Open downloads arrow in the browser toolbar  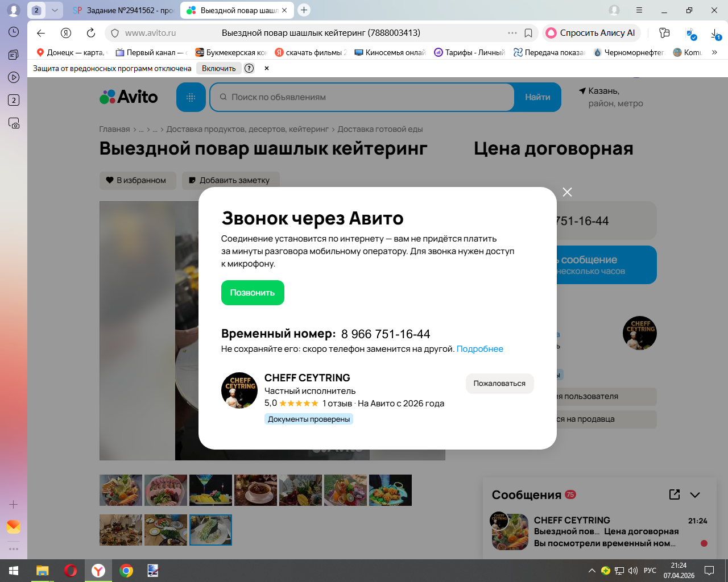click(715, 33)
